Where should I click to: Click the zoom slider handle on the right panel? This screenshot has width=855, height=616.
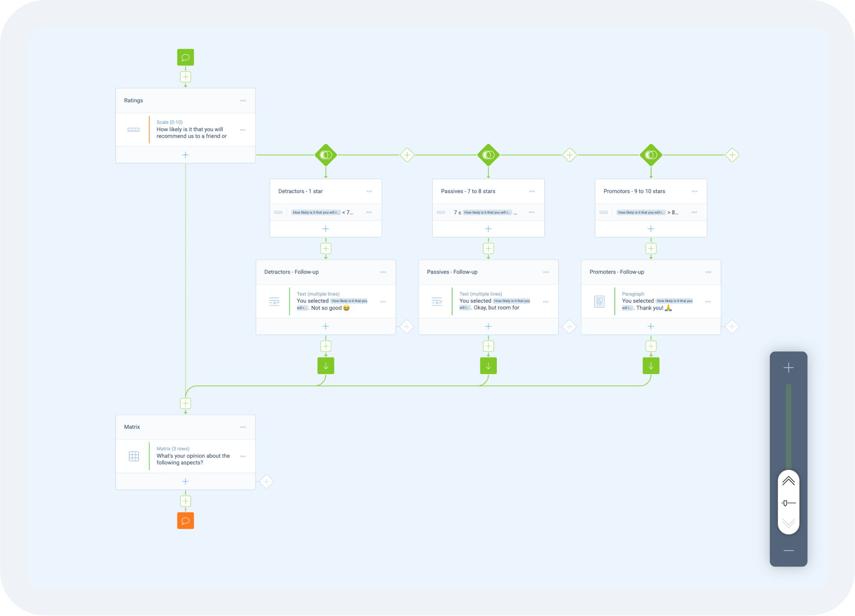[788, 503]
